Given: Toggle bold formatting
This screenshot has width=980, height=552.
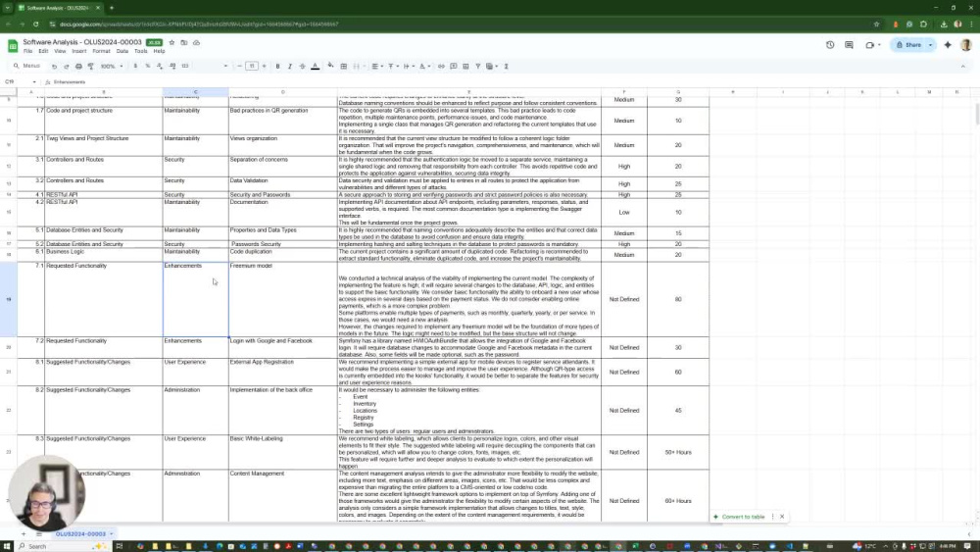Looking at the screenshot, I should (x=277, y=67).
